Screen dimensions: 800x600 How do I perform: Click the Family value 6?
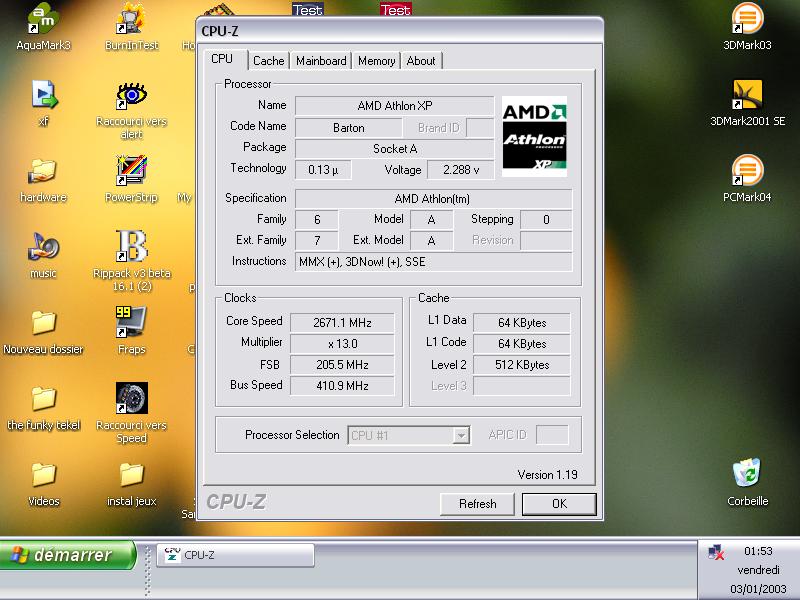pos(317,219)
